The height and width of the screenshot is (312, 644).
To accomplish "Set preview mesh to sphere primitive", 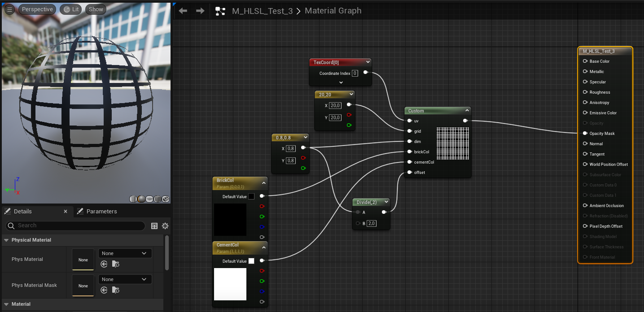I will (x=141, y=199).
